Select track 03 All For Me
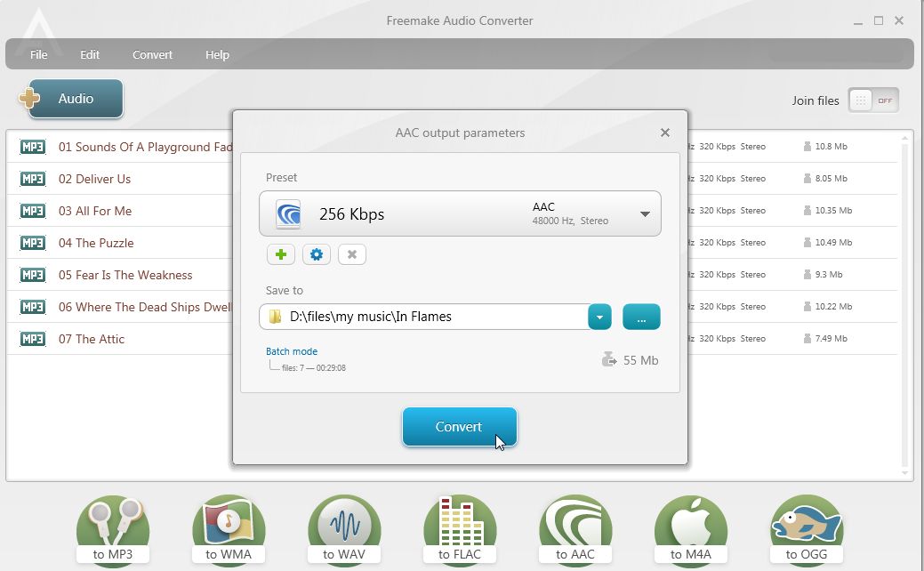 (95, 211)
